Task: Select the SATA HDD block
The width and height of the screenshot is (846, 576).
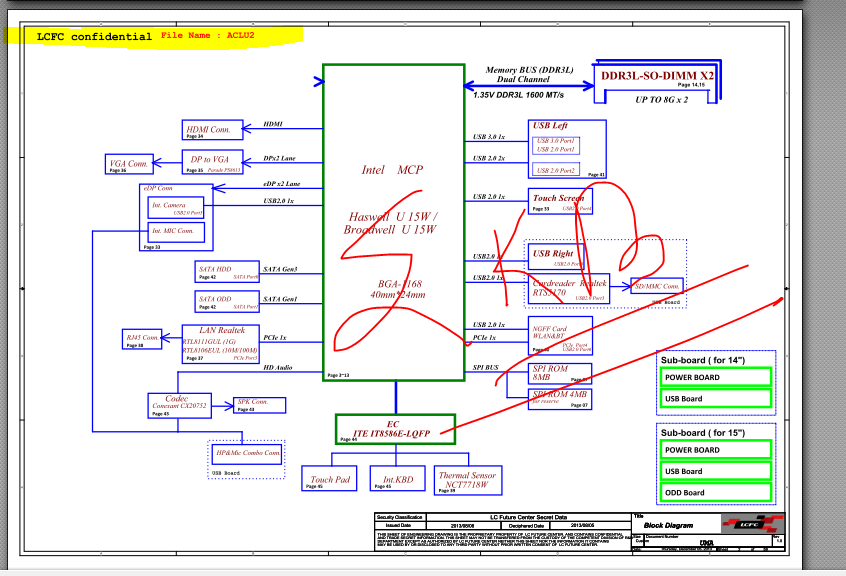Action: click(227, 271)
